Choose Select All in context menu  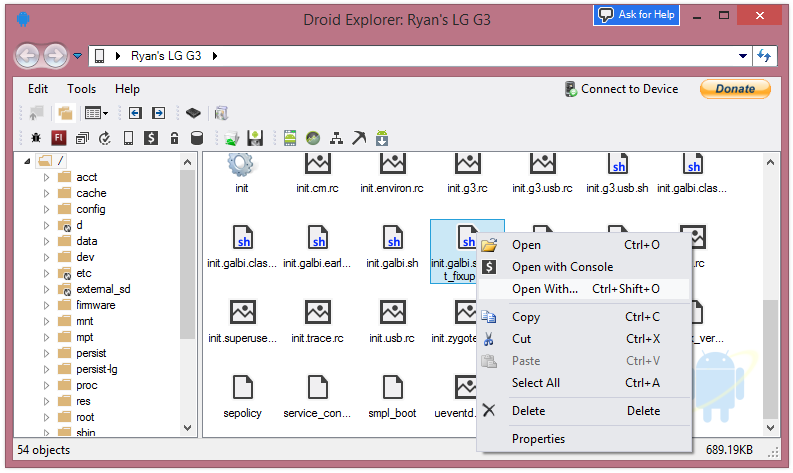pos(584,383)
